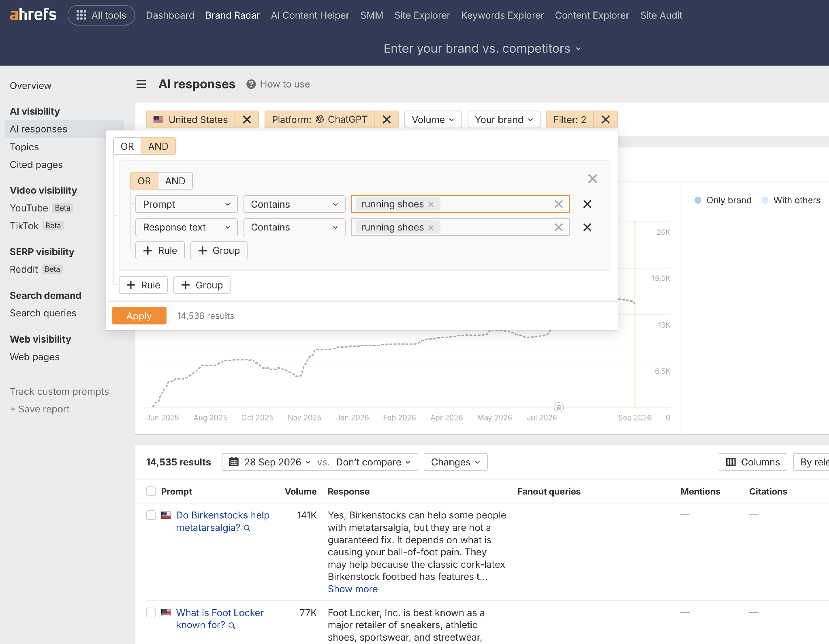Toggle the sidebar hamburger menu
This screenshot has height=644, width=829.
tap(141, 84)
